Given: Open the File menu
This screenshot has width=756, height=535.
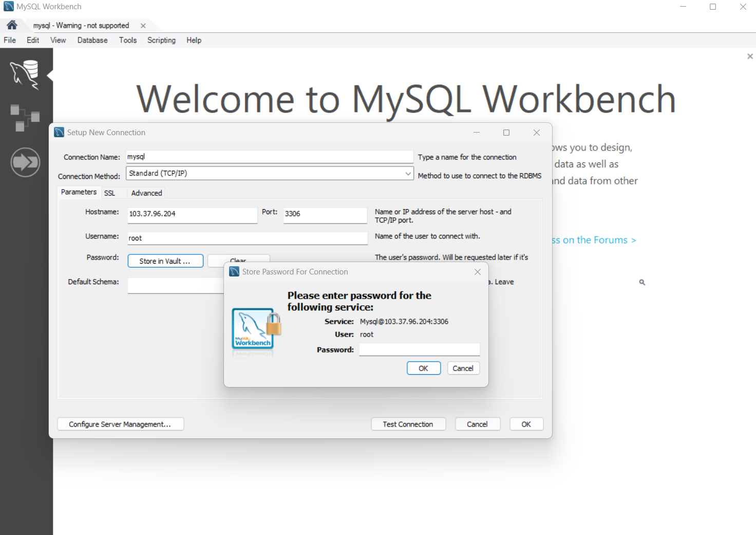Looking at the screenshot, I should pos(10,40).
